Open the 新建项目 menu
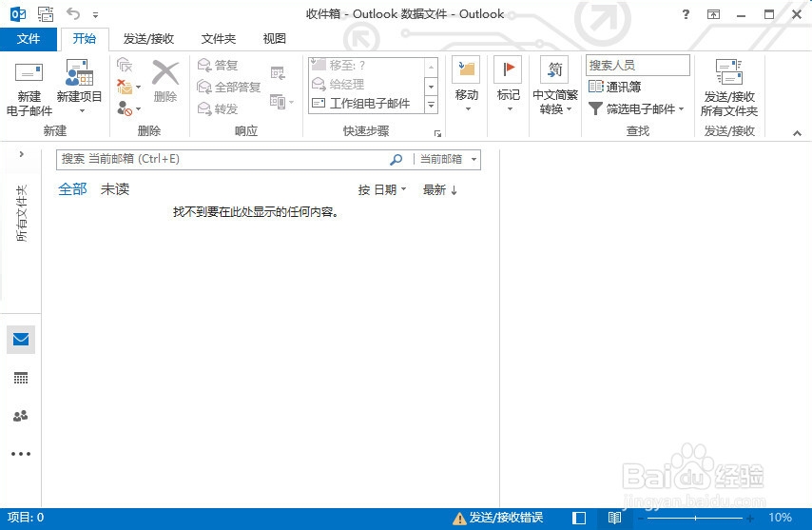 click(79, 88)
